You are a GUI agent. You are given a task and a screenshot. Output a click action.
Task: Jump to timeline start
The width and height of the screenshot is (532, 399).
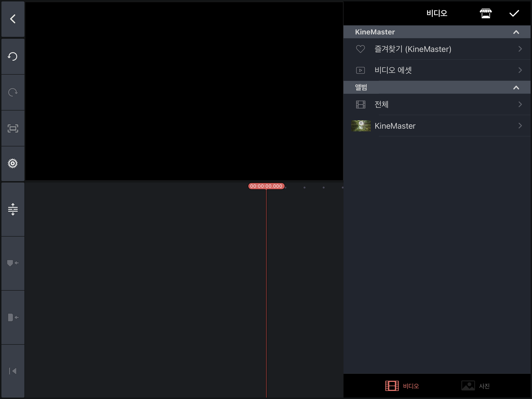point(13,371)
